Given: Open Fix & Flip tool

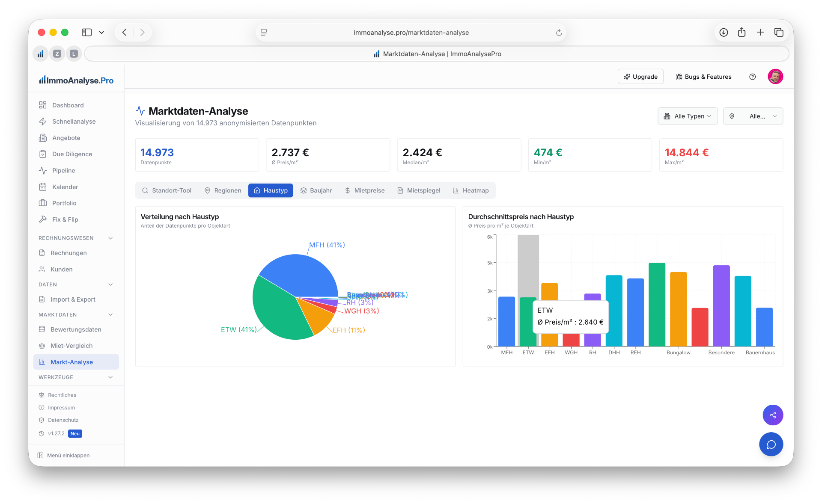Looking at the screenshot, I should 76,219.
